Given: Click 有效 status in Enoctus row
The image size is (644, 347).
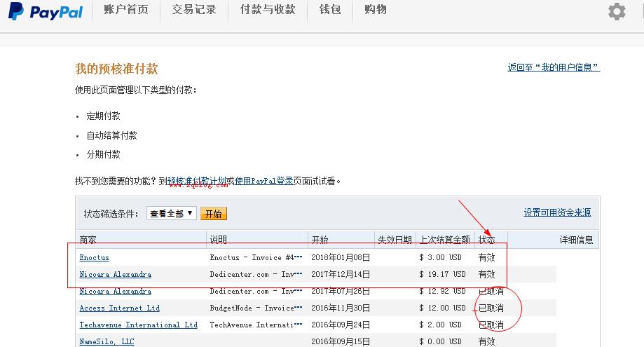Looking at the screenshot, I should tap(487, 257).
